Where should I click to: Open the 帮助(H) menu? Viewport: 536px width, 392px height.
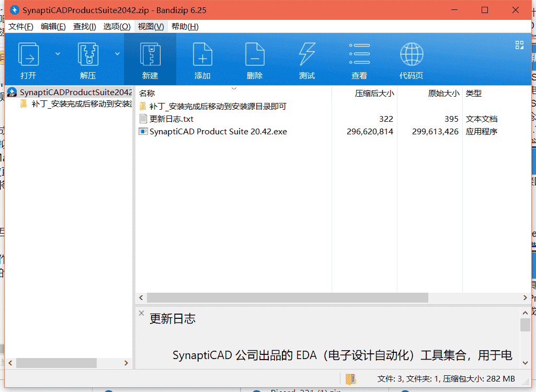click(x=185, y=27)
